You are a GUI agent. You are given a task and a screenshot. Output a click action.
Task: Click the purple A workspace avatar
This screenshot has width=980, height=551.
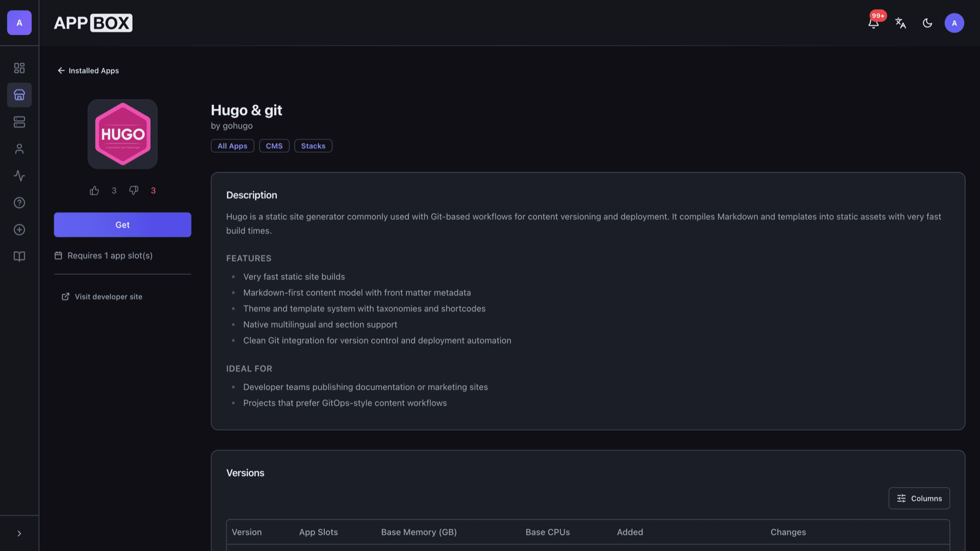(x=19, y=23)
